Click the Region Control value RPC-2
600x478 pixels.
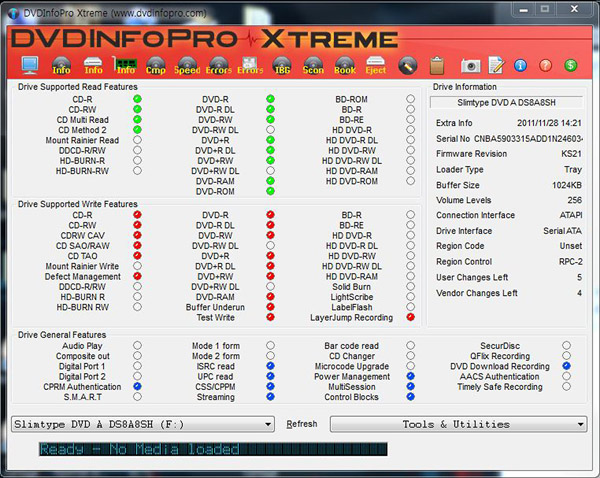571,262
